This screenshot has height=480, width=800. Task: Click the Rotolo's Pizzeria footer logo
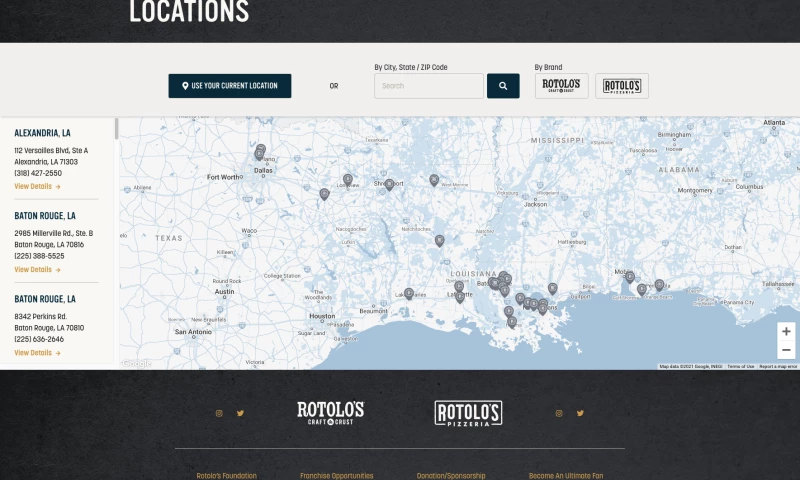coord(468,413)
